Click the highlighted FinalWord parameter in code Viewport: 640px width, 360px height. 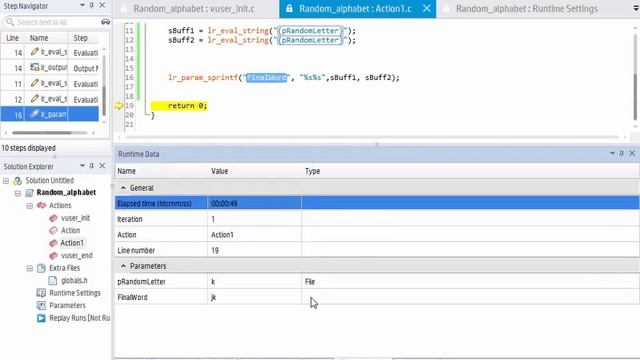(267, 78)
